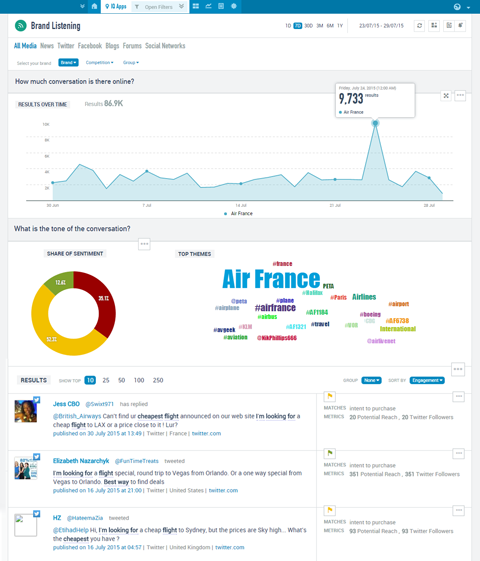Image resolution: width=480 pixels, height=561 pixels.
Task: Expand the Open Filters panel
Action: (x=159, y=6)
